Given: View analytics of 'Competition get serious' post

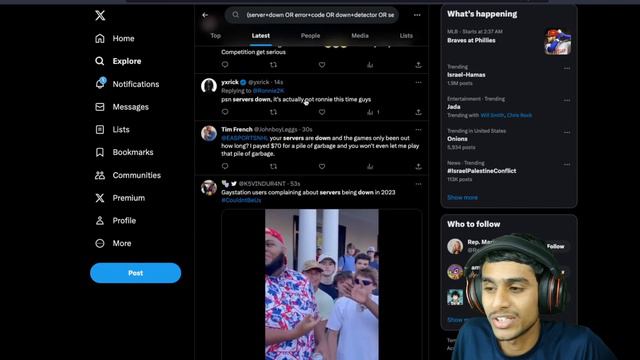Looking at the screenshot, I should point(370,64).
